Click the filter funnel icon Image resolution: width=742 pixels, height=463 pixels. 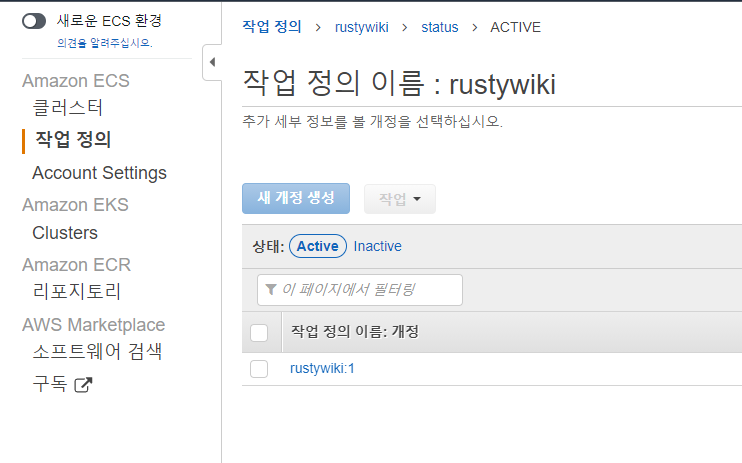(271, 290)
